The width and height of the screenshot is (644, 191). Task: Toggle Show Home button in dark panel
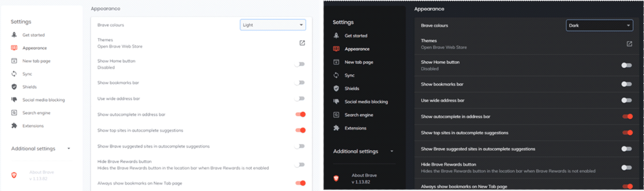click(626, 65)
